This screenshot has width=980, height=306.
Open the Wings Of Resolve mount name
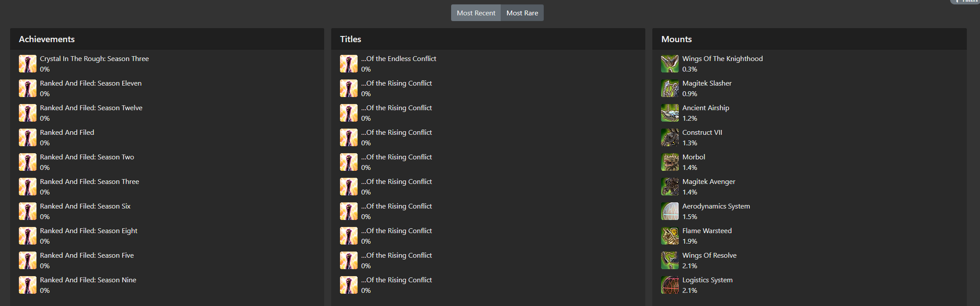709,256
